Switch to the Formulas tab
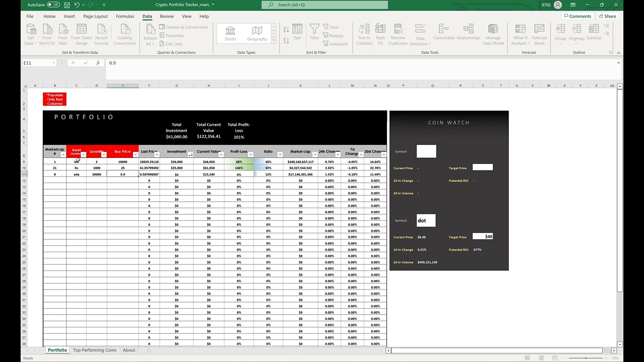 click(125, 16)
